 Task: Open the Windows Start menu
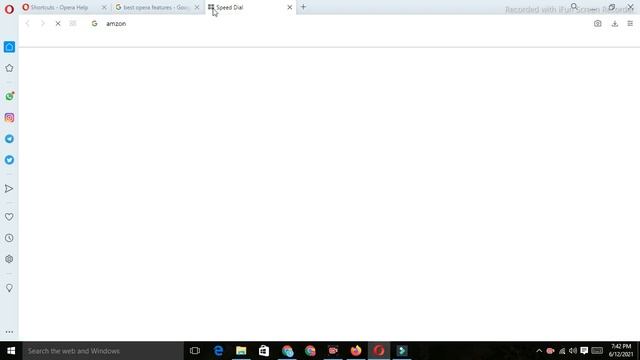click(11, 351)
